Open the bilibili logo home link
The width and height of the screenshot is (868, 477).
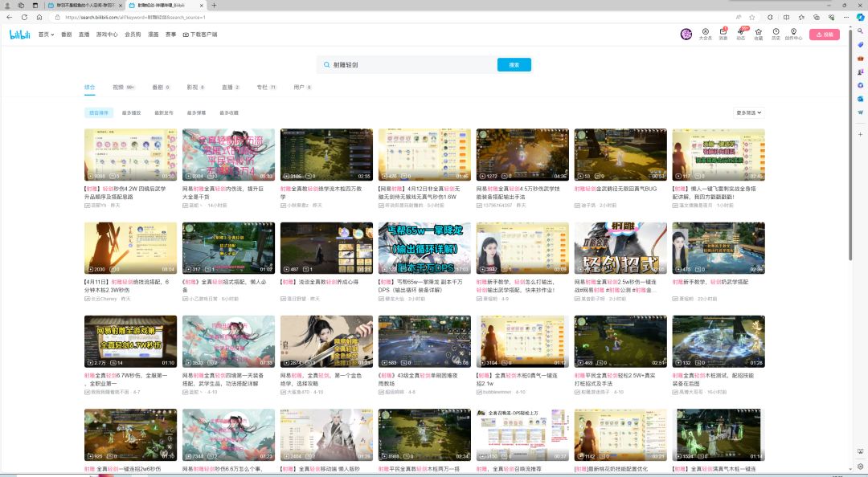[x=20, y=35]
